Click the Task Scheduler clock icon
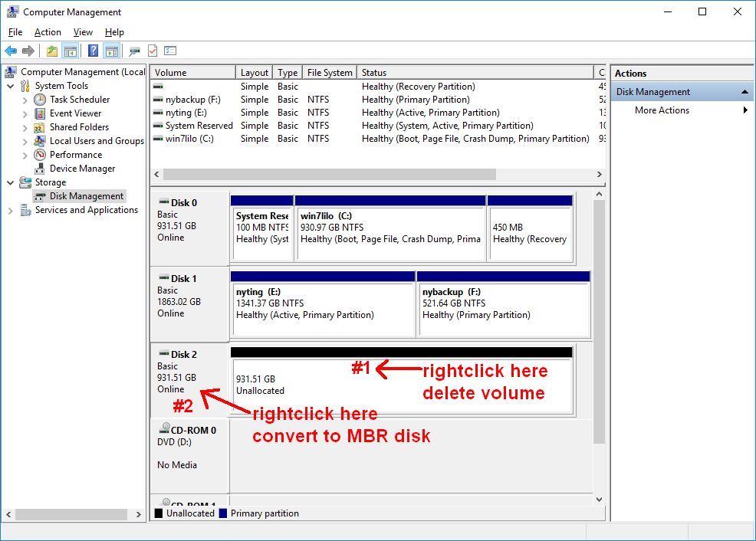The image size is (756, 541). (40, 100)
